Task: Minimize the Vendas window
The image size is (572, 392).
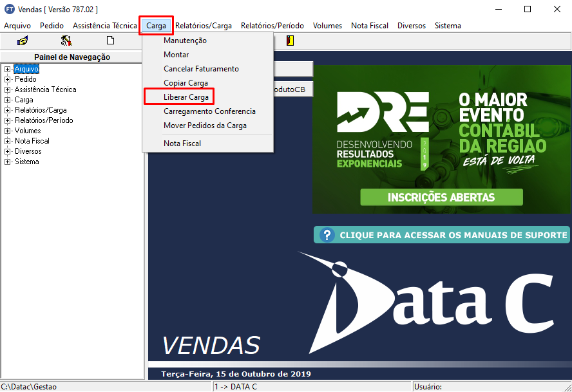Action: click(499, 9)
